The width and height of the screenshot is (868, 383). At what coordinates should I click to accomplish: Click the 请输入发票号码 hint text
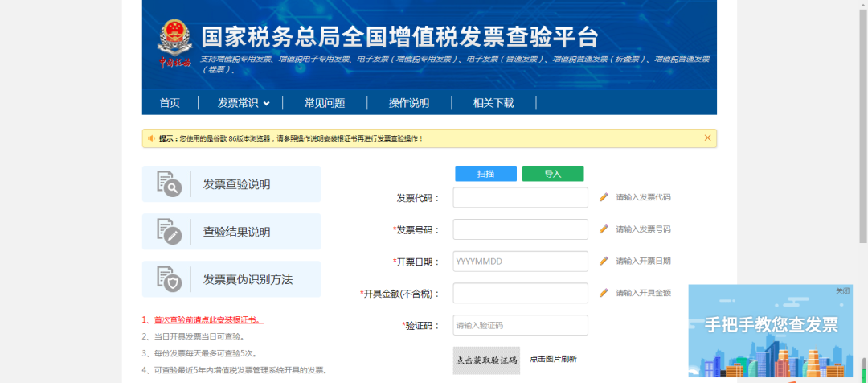(x=643, y=229)
